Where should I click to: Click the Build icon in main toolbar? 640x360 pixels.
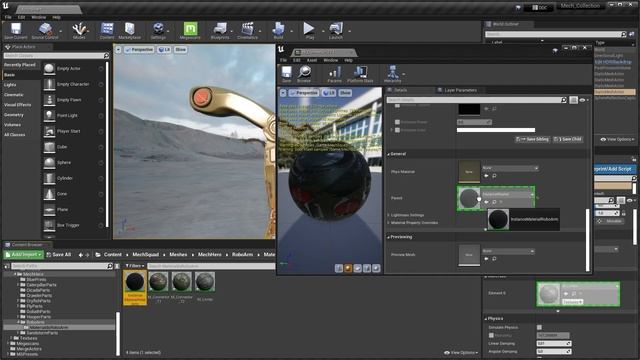pyautogui.click(x=278, y=31)
